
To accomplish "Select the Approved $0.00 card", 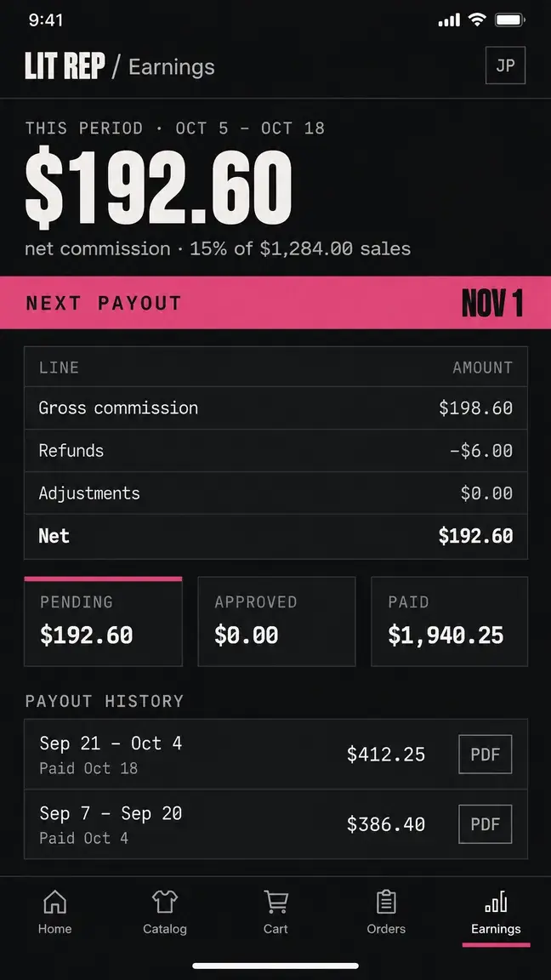I will (x=276, y=621).
